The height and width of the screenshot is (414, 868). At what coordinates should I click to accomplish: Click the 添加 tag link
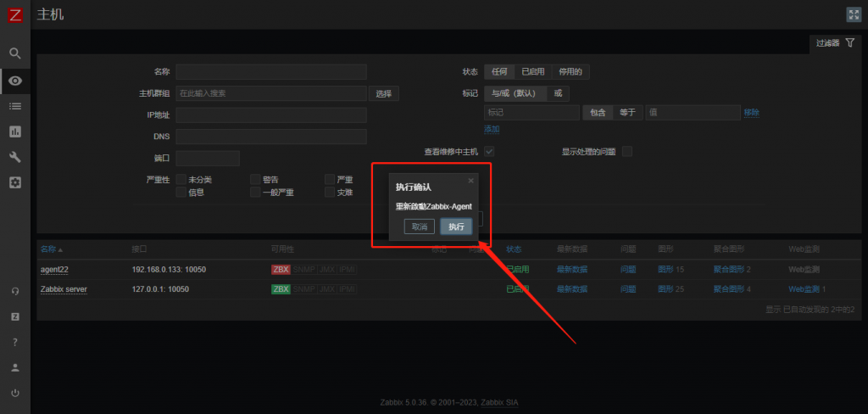(x=492, y=129)
